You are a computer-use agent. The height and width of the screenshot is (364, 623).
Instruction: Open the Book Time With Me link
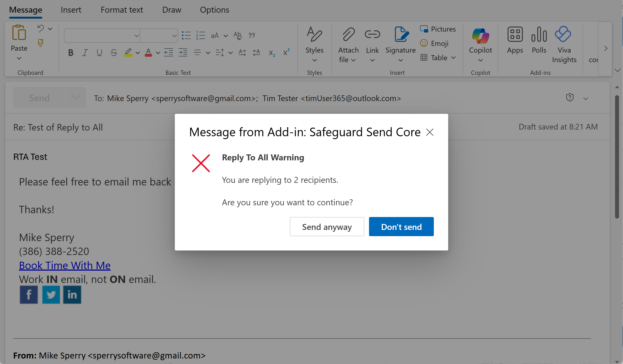pos(65,265)
